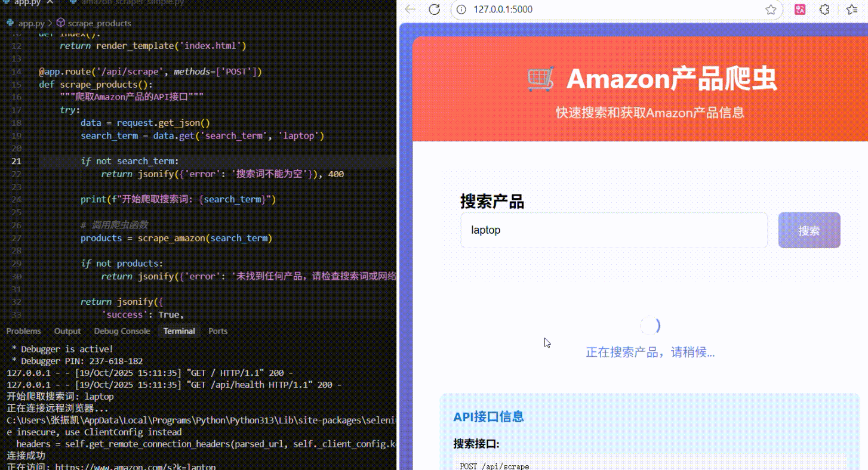This screenshot has width=868, height=470.
Task: Go back using the browser back arrow
Action: pyautogui.click(x=410, y=10)
